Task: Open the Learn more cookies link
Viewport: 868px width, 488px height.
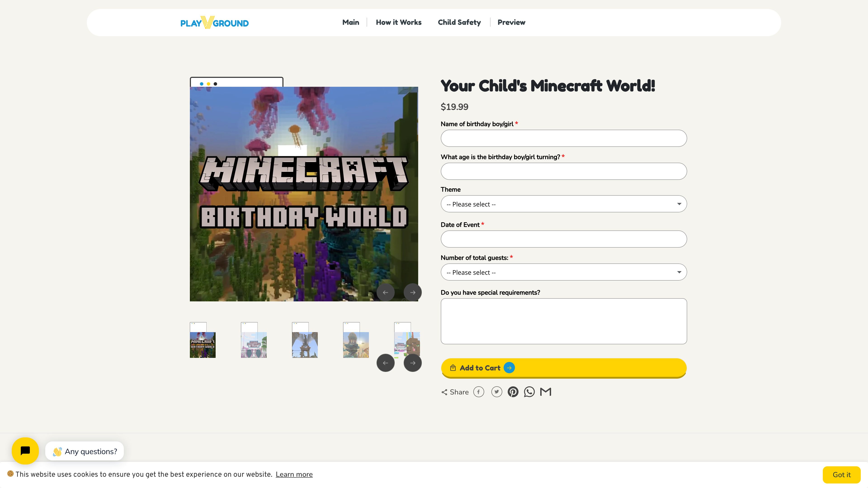Action: 294,474
